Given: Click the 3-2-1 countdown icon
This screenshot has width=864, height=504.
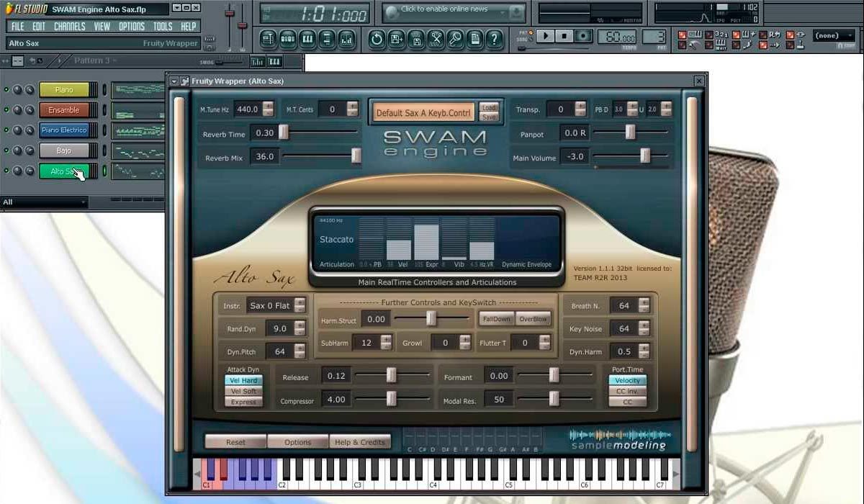Looking at the screenshot, I should pyautogui.click(x=721, y=35).
